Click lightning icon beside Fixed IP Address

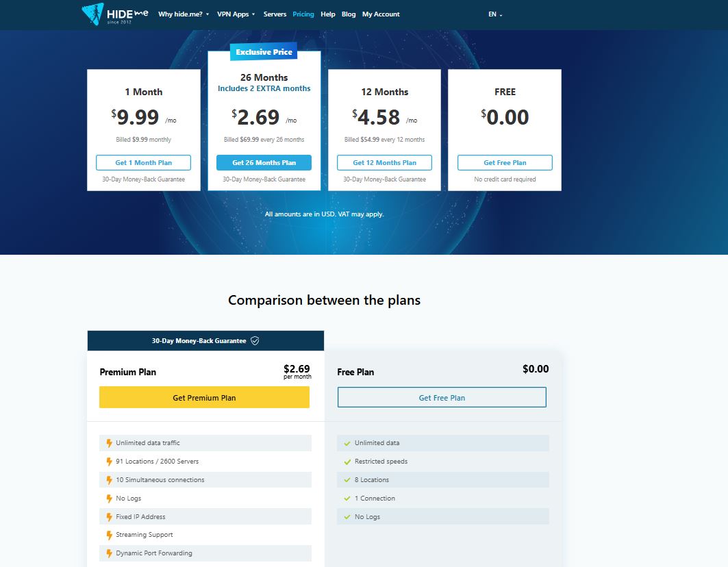point(109,517)
